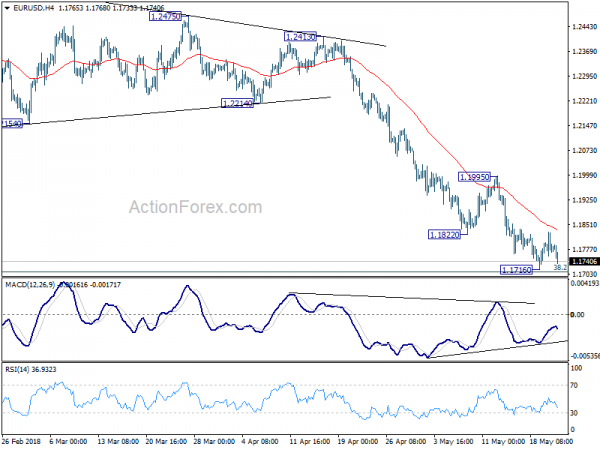
Task: Click the MACD 0.004193 scale value
Action: [585, 284]
